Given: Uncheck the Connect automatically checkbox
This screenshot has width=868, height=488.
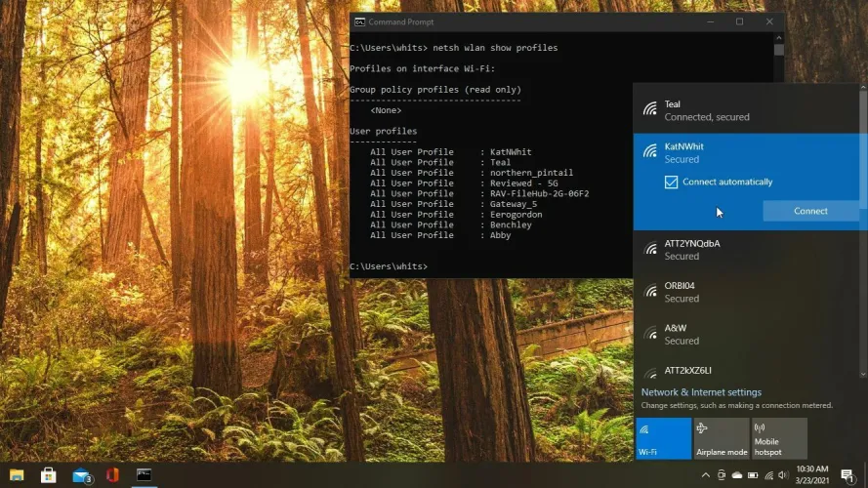Looking at the screenshot, I should pos(671,182).
